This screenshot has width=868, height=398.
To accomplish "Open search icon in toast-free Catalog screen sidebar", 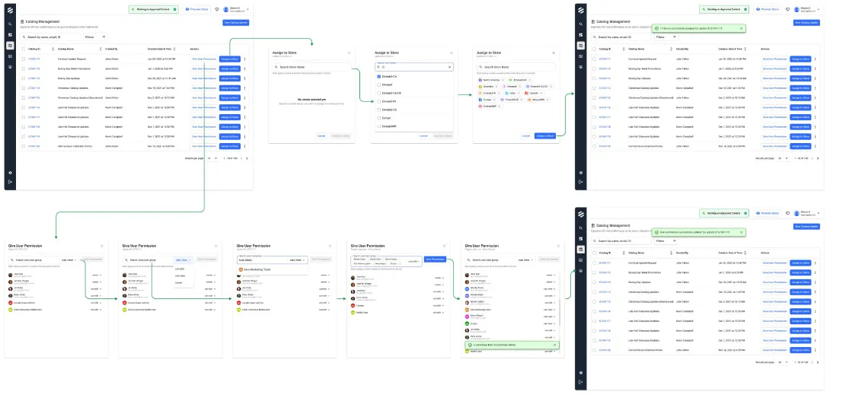I will point(10,24).
